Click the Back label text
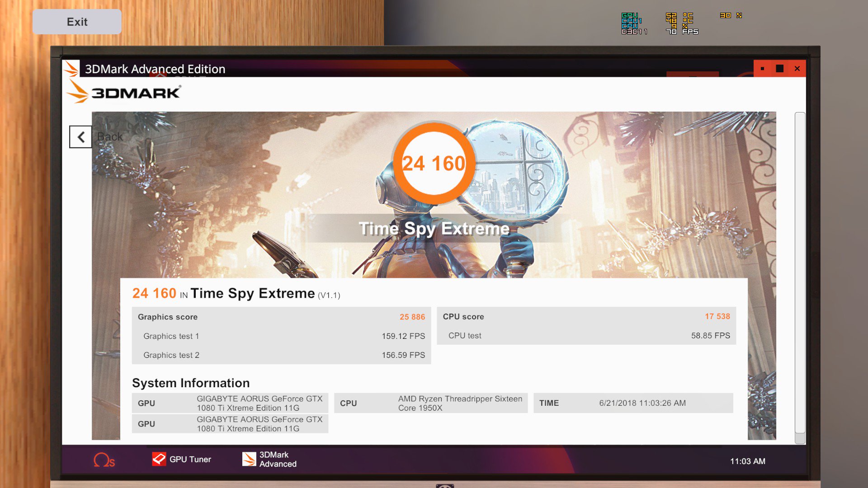The height and width of the screenshot is (488, 868). (110, 137)
